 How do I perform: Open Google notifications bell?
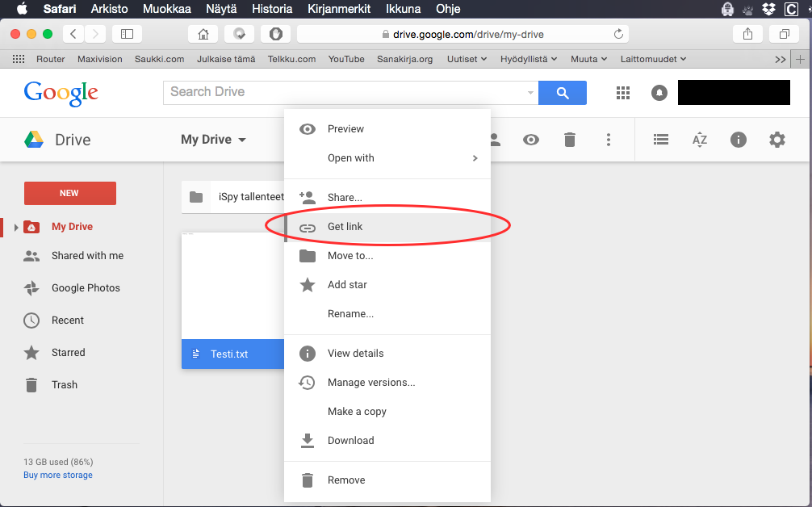[x=659, y=93]
